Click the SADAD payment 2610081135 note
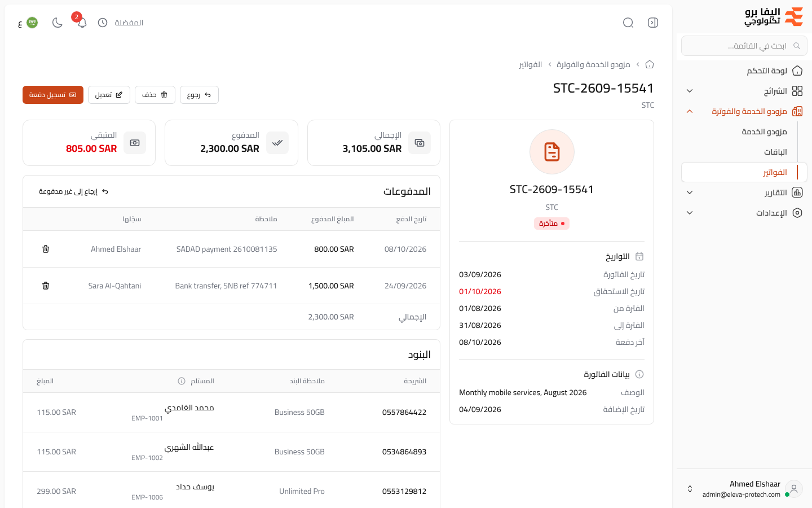 click(227, 249)
